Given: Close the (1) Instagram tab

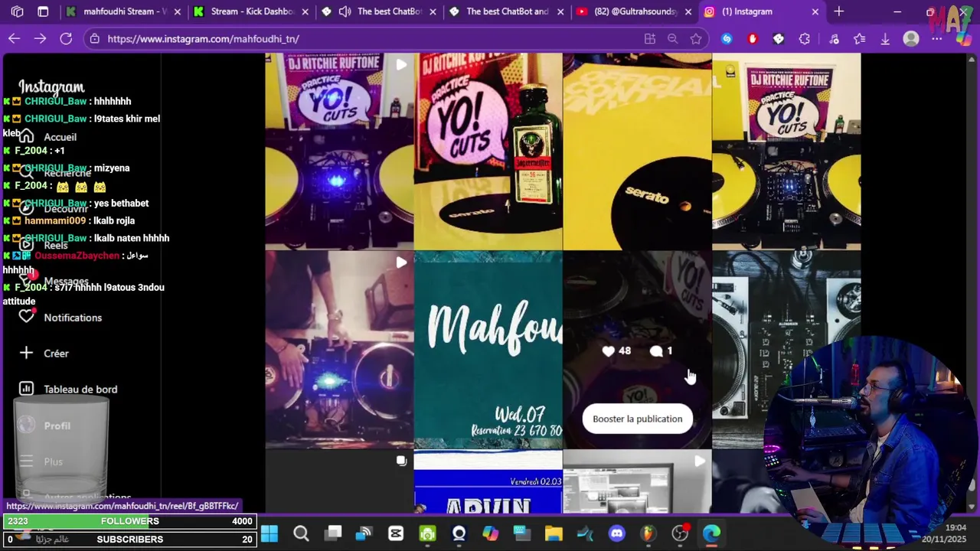Looking at the screenshot, I should (x=815, y=11).
